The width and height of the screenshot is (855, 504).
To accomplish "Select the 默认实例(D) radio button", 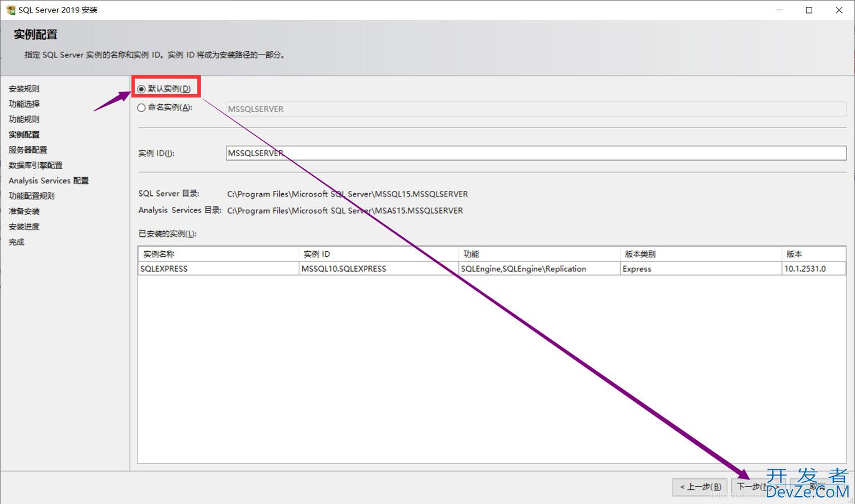I will 141,89.
